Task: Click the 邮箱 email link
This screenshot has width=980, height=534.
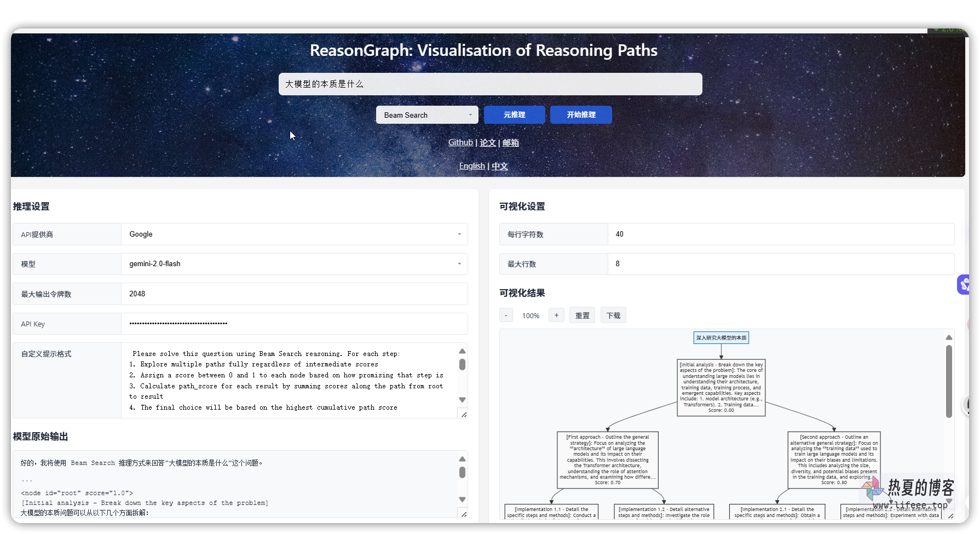Action: (510, 142)
